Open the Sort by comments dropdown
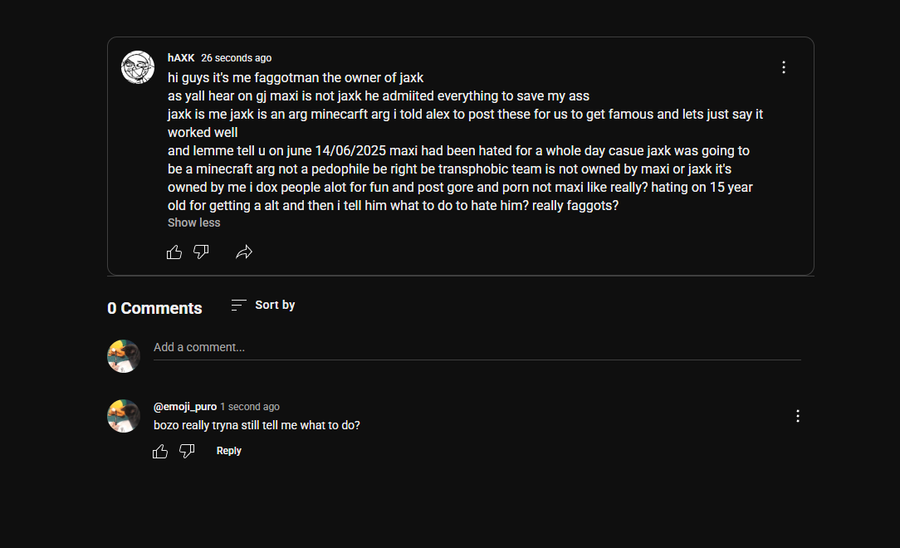 pos(263,305)
